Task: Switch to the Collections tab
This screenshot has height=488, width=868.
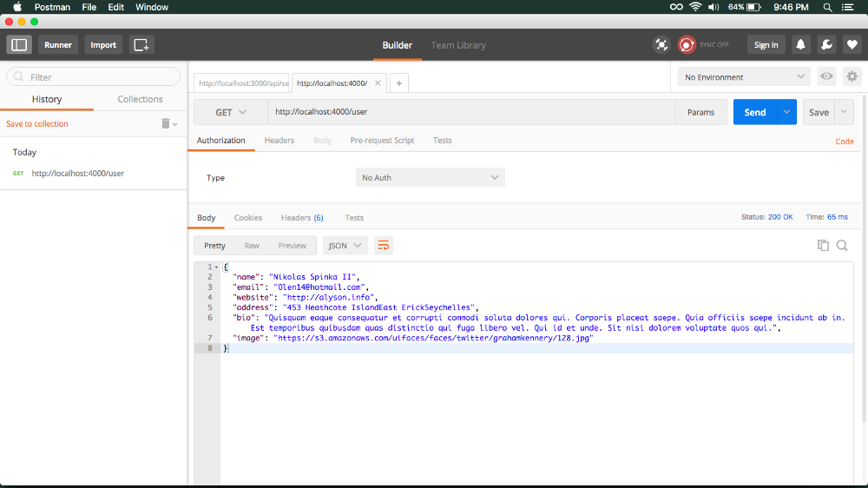Action: pos(140,99)
